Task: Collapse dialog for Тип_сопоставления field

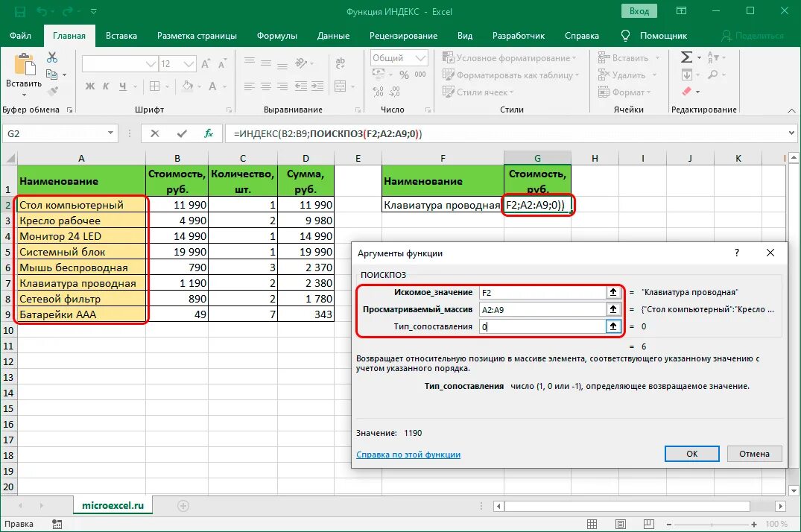Action: [x=613, y=326]
